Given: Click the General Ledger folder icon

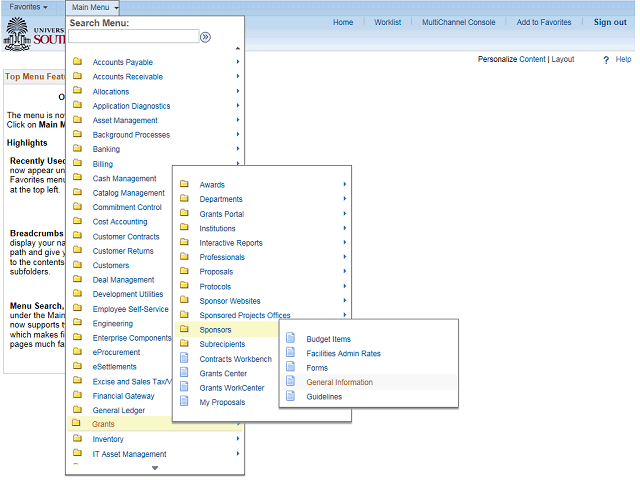Looking at the screenshot, I should click(78, 409).
